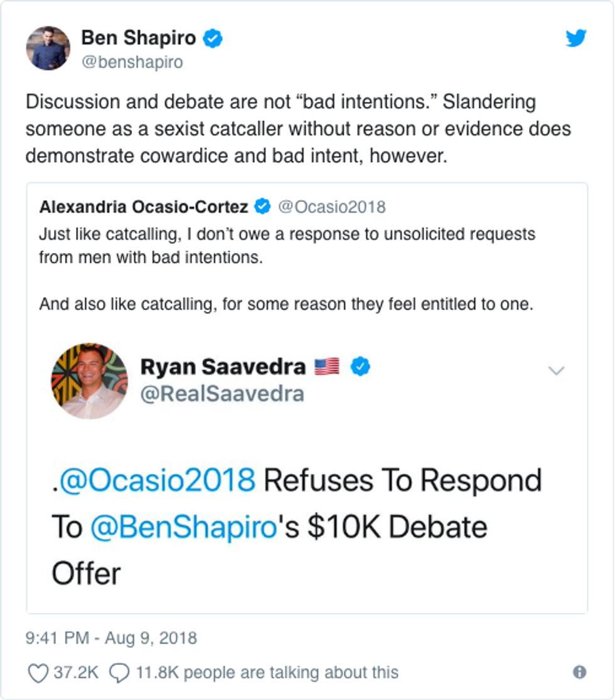615x700 pixels.
Task: Click Ben Shapiro's verified badge
Action: coord(214,39)
